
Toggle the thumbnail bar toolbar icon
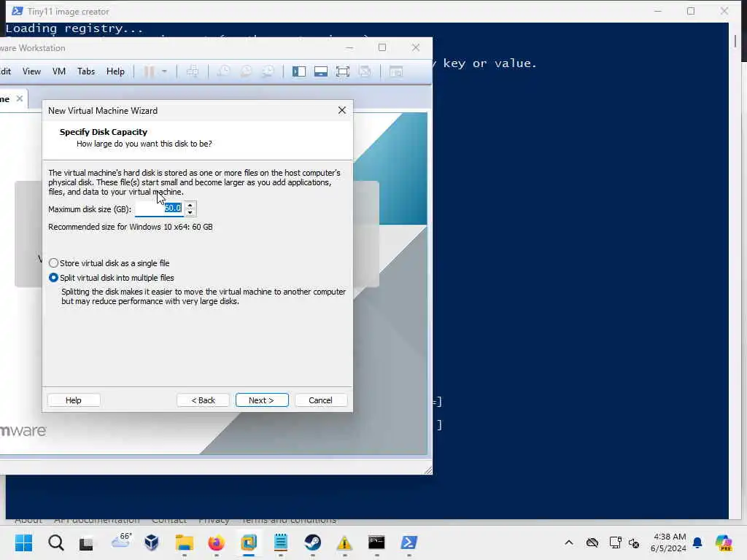tap(321, 71)
